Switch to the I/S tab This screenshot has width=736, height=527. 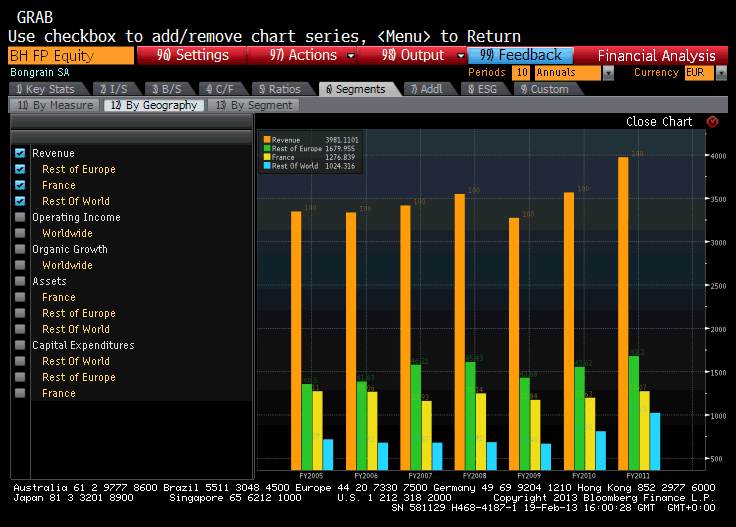[114, 89]
